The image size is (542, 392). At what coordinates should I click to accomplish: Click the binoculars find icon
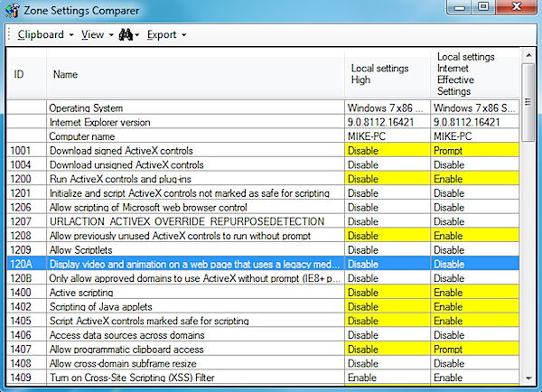[126, 34]
